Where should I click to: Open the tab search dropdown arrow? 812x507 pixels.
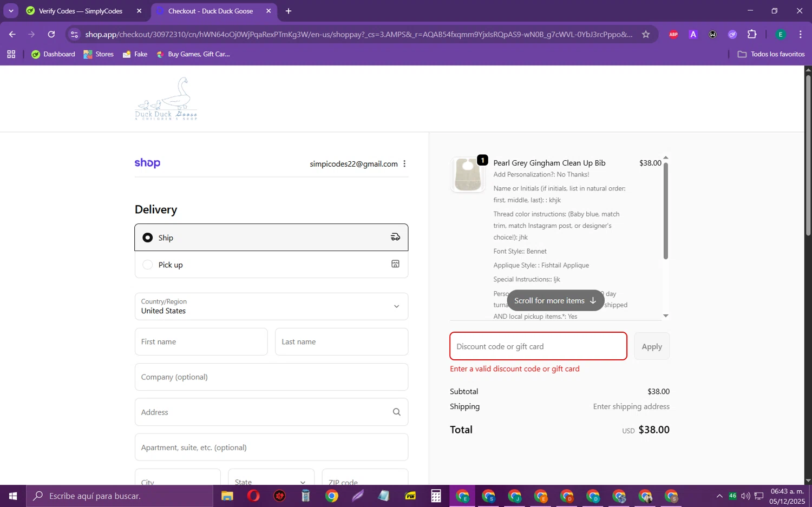(11, 11)
